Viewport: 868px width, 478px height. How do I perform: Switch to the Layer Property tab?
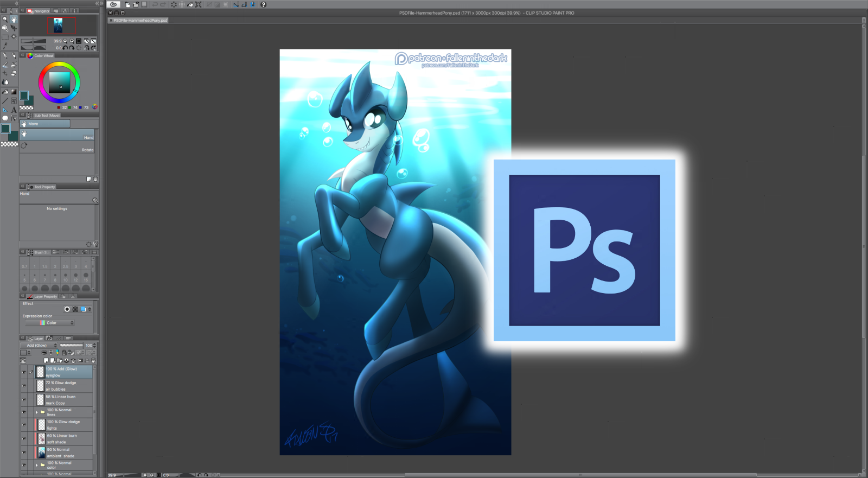[x=42, y=297]
